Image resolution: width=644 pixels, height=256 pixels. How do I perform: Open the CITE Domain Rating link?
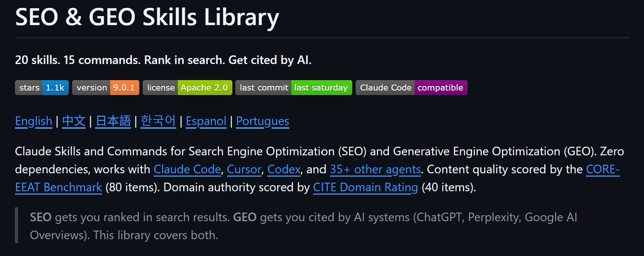365,188
